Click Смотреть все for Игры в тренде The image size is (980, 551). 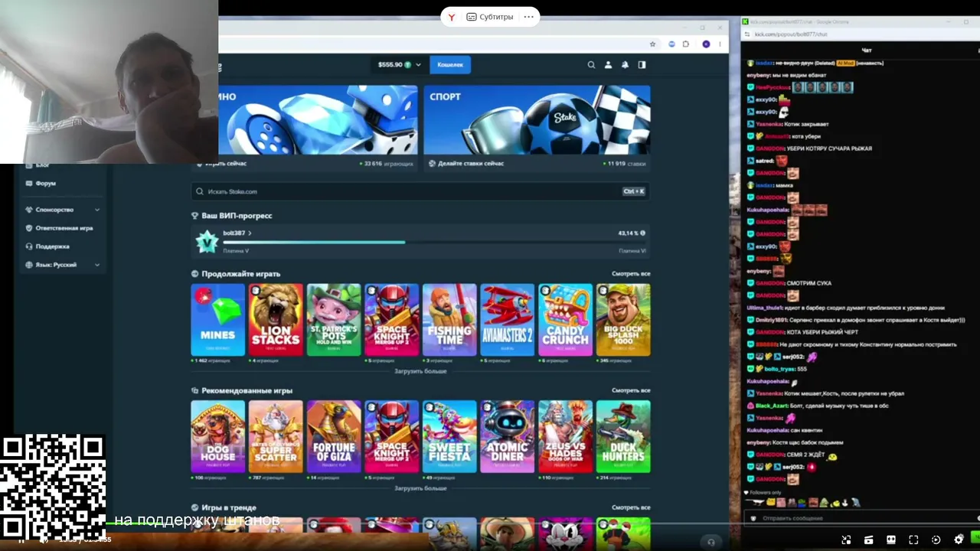631,507
